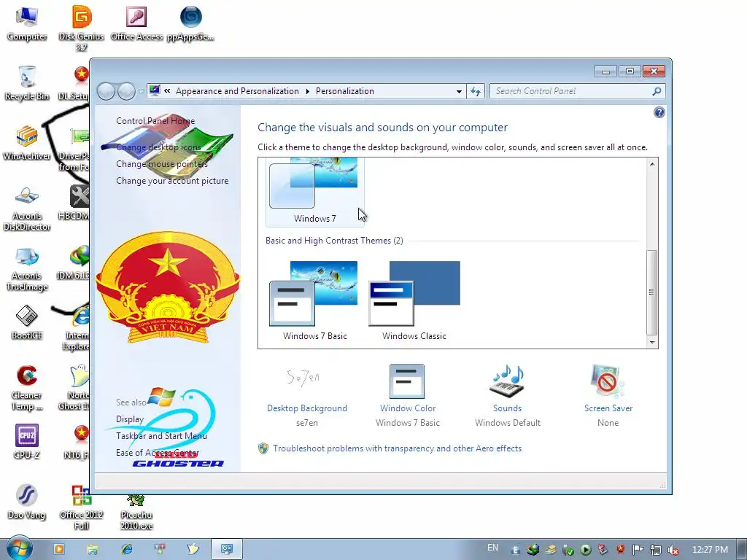Open the Computer desktop icon

click(x=27, y=24)
